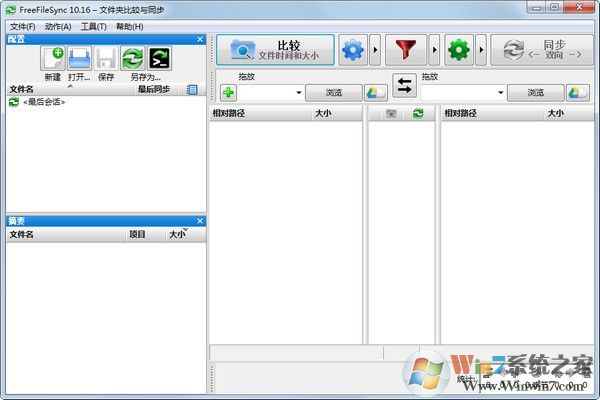Image resolution: width=600 pixels, height=400 pixels.
Task: Open a configuration file with the Open icon
Action: click(x=80, y=58)
